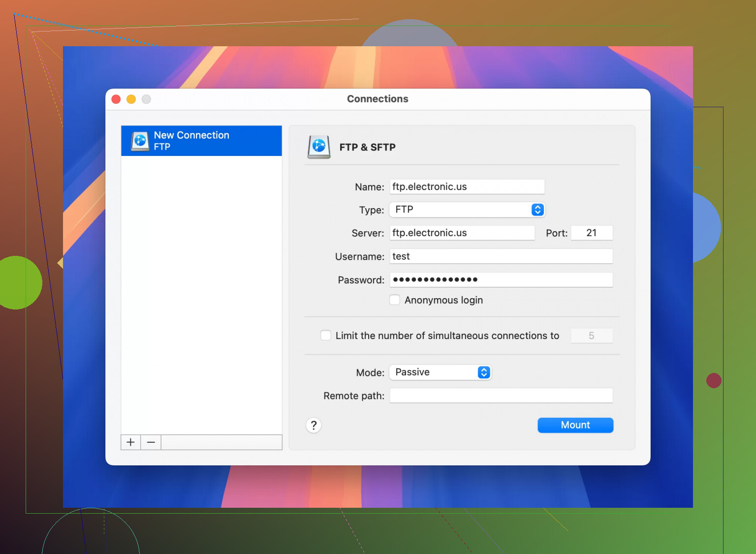Viewport: 756px width, 554px height.
Task: Open the Type dropdown set to FTP
Action: pos(467,210)
